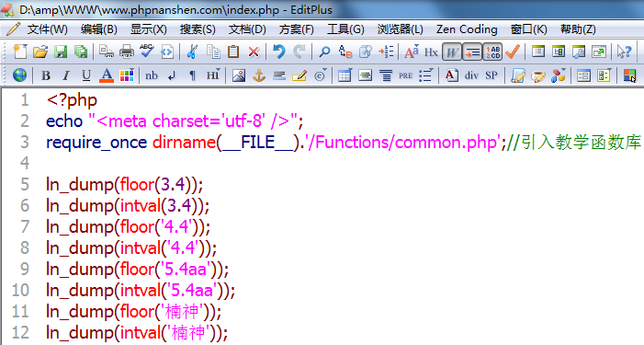This screenshot has width=644, height=345.
Task: Activate context help pointer icon
Action: 625,52
